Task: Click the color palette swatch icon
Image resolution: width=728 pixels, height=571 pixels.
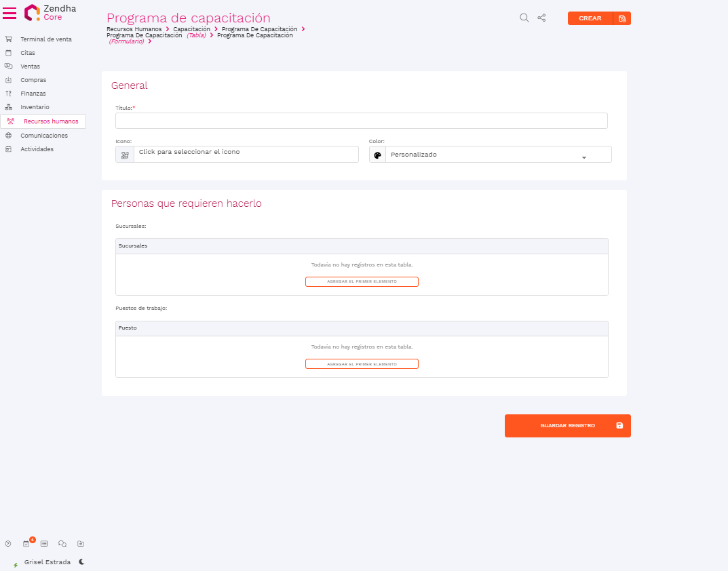Action: coord(378,155)
